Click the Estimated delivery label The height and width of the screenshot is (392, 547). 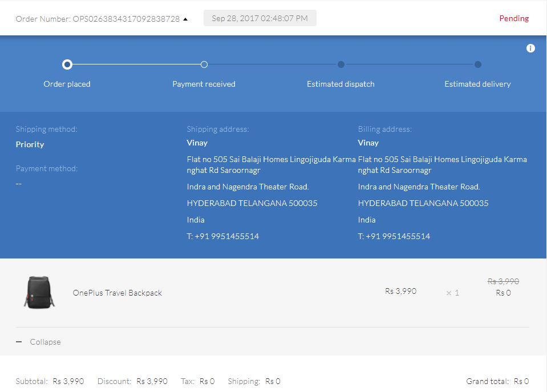pos(477,84)
